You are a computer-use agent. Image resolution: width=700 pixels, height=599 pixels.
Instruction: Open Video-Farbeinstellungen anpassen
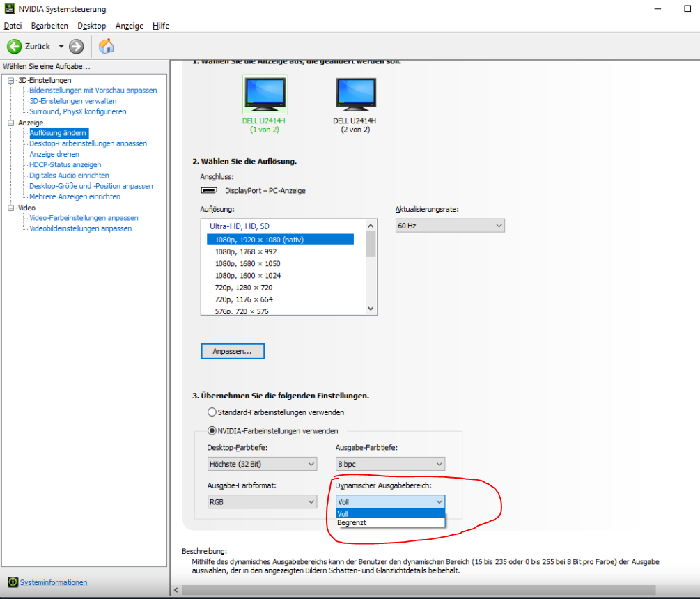pos(84,218)
